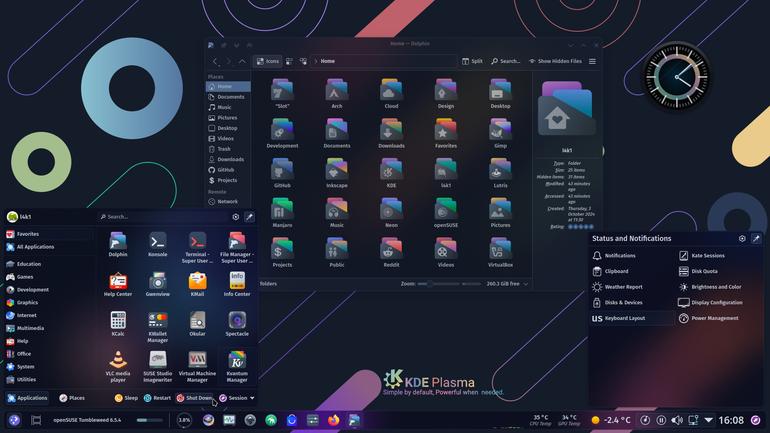This screenshot has width=770, height=433.
Task: Open Documents in Dolphin Places sidebar
Action: coord(228,97)
